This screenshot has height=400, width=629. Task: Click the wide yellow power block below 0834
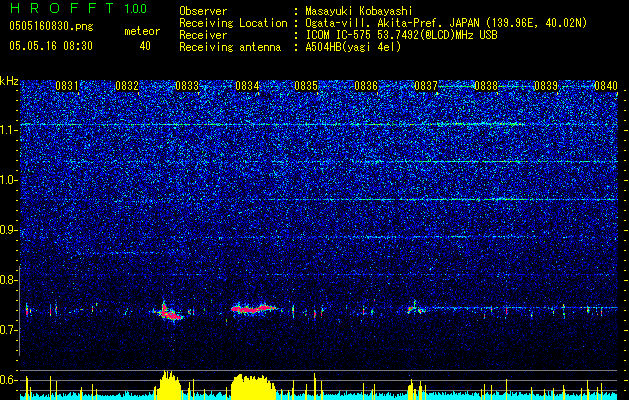(x=254, y=387)
